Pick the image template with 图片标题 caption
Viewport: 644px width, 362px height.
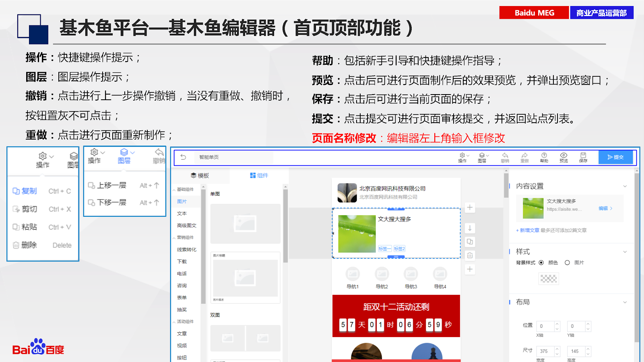246,278
